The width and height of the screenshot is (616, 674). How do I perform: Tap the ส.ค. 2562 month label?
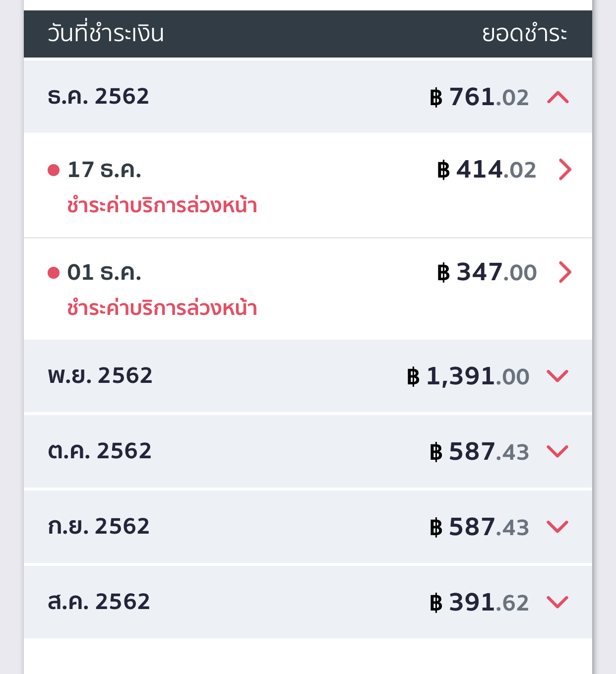click(99, 602)
